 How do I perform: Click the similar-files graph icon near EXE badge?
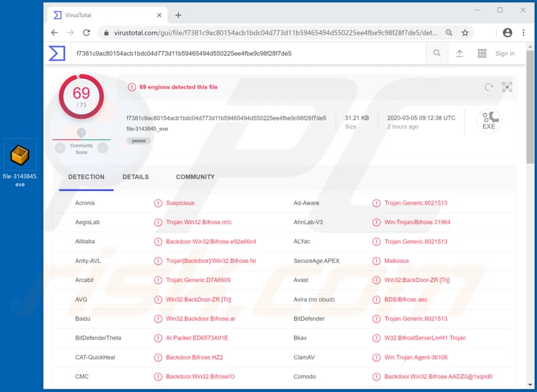click(507, 87)
